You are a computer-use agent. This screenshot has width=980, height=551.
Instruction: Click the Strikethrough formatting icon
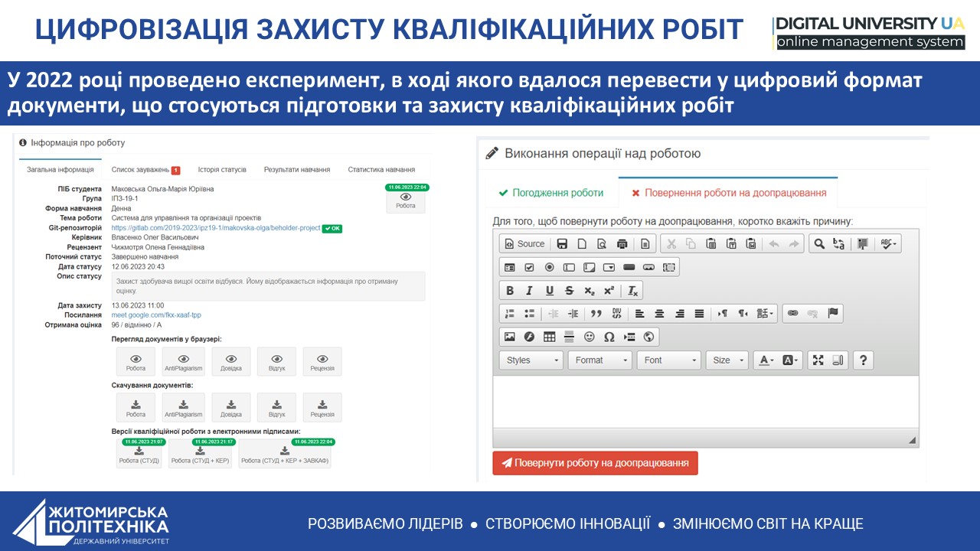pos(569,291)
